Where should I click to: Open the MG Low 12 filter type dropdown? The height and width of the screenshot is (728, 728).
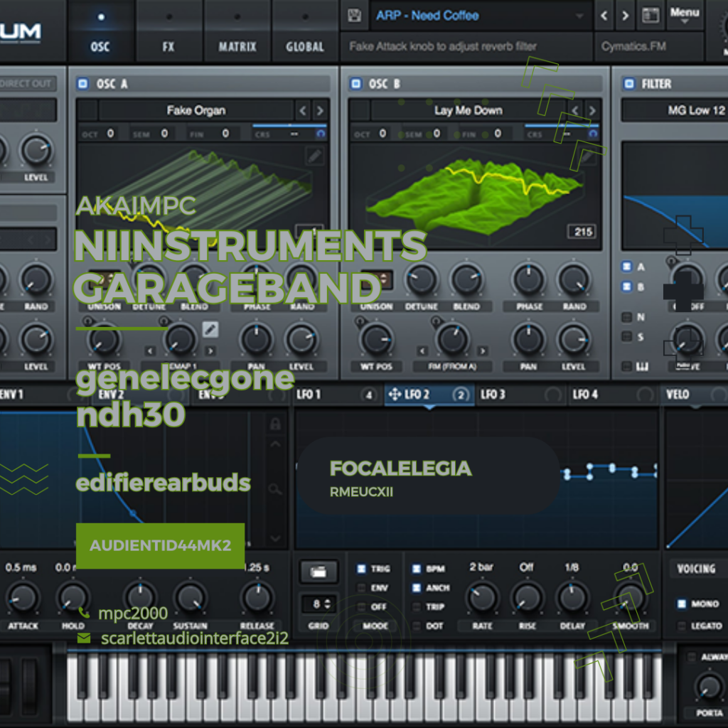675,110
